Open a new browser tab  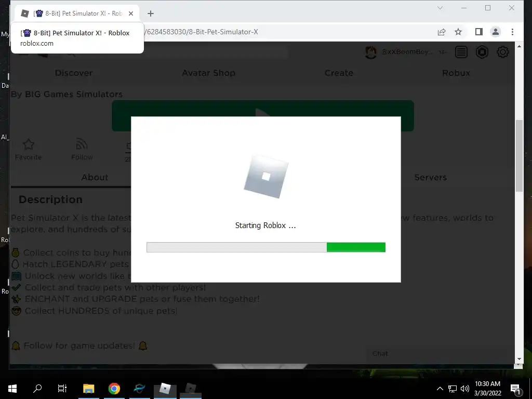[151, 14]
